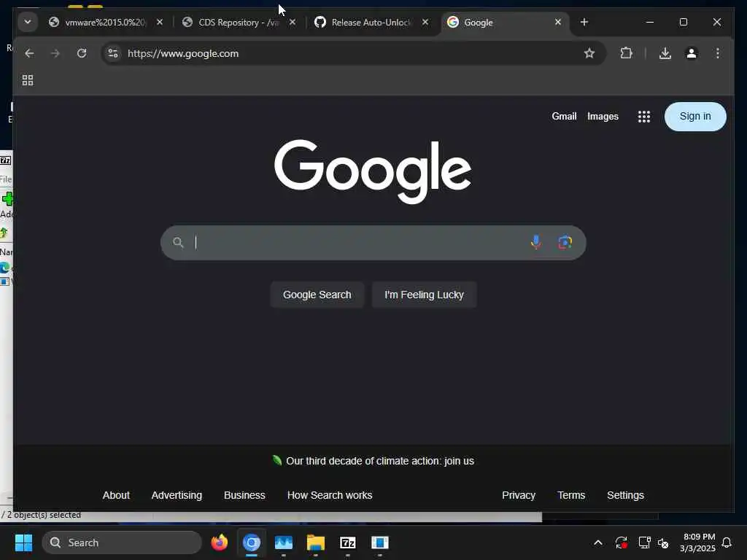Open the Images link

pyautogui.click(x=603, y=116)
